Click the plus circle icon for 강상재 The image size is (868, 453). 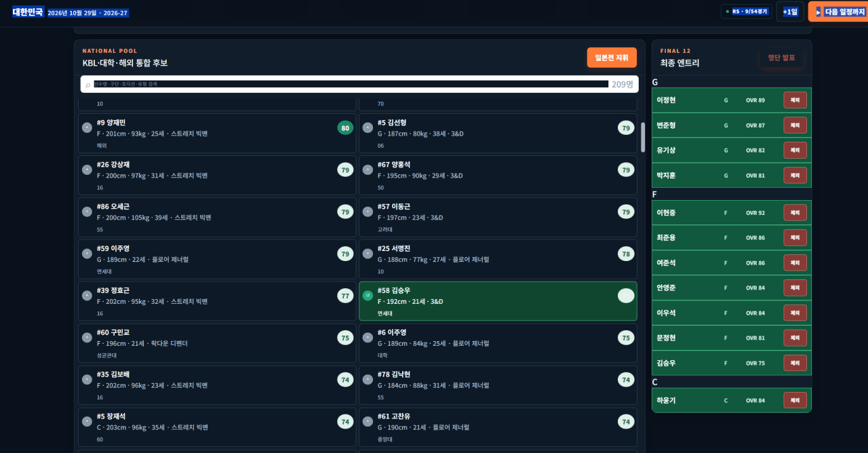click(87, 170)
